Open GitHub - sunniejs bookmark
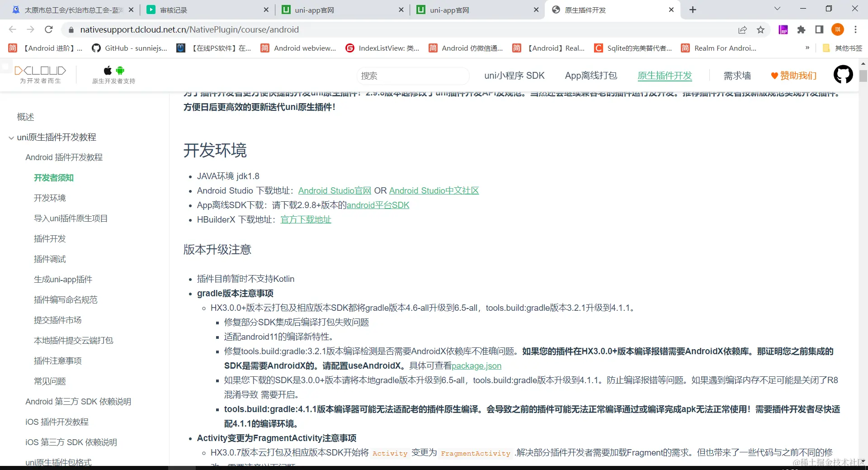The image size is (868, 470). (129, 48)
